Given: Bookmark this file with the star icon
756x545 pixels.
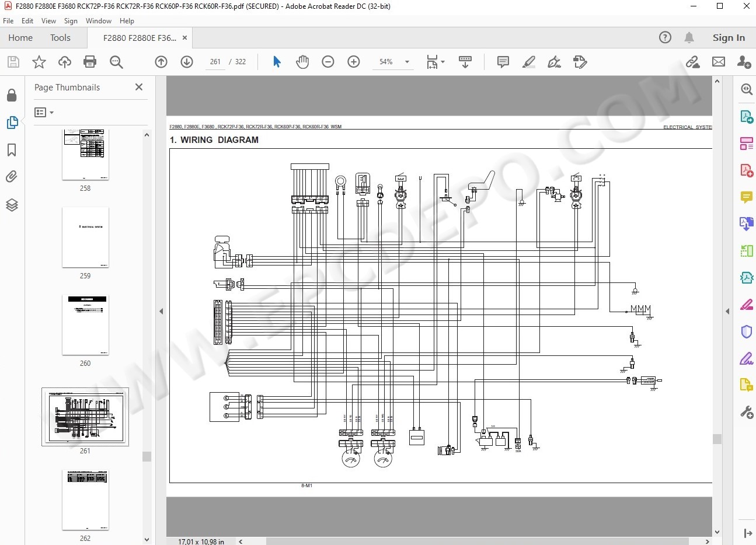Looking at the screenshot, I should click(39, 62).
